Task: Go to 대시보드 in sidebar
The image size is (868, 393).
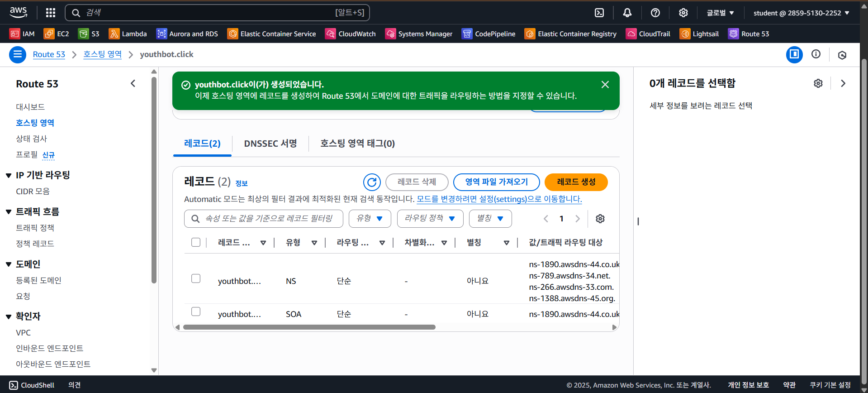Action: (30, 107)
